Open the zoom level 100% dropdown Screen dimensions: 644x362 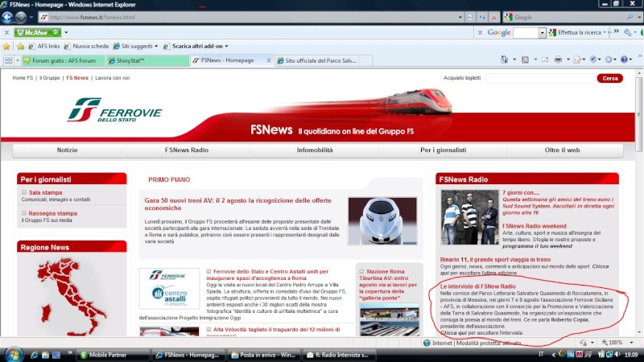coord(632,343)
